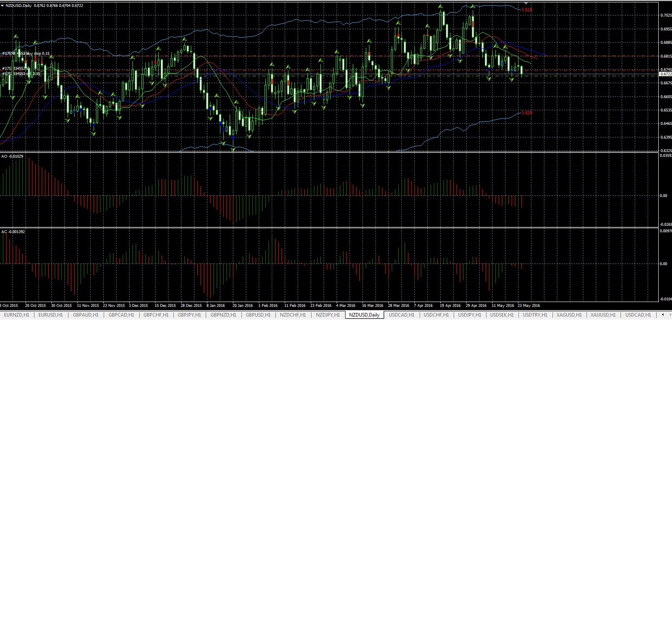Image resolution: width=672 pixels, height=634 pixels.
Task: Open the GBPCAD,H1 chart tab
Action: point(121,315)
